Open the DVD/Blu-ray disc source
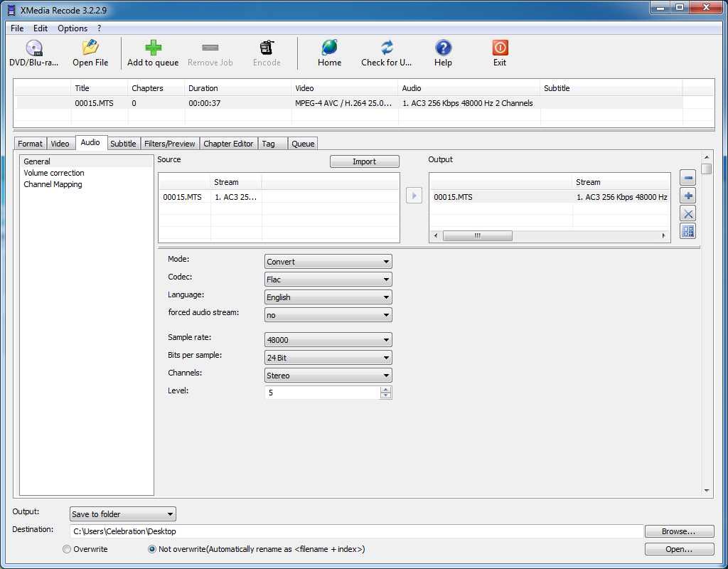Image resolution: width=728 pixels, height=569 pixels. coord(33,53)
